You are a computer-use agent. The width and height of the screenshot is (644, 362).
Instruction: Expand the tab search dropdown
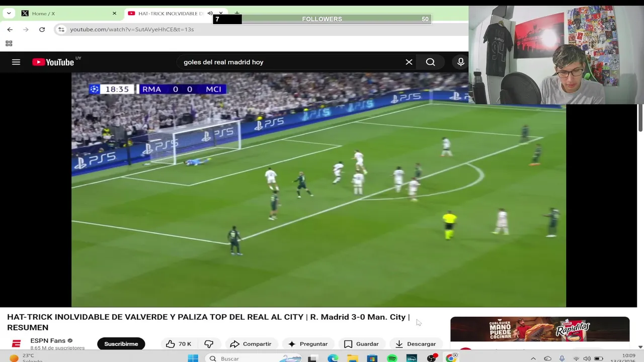(9, 13)
